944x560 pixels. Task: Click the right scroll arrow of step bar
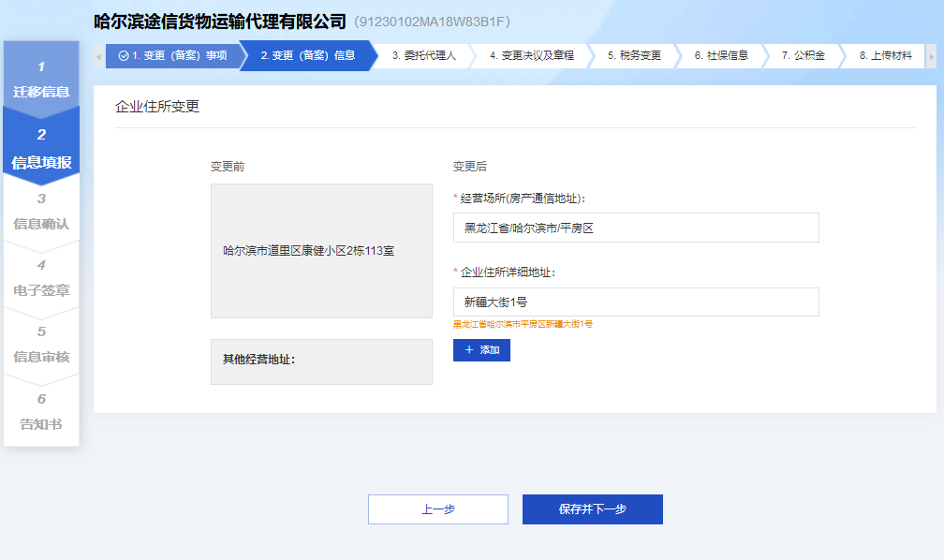[930, 56]
